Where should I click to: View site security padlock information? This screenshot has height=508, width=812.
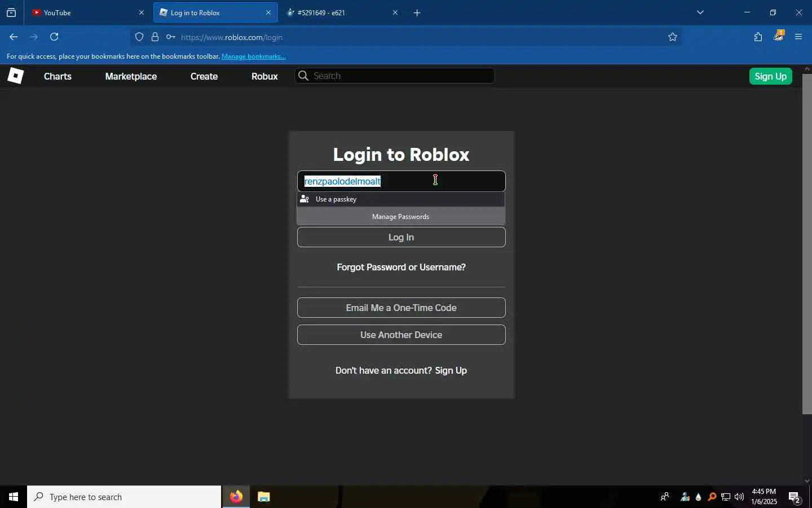point(155,37)
